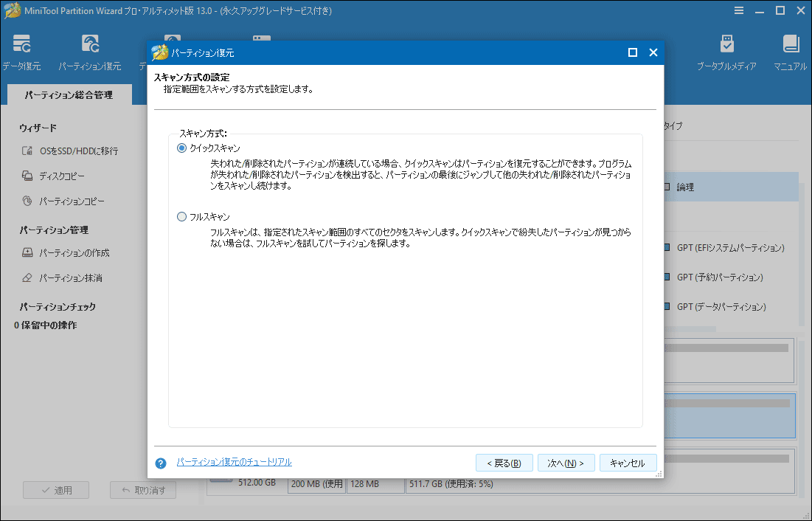The height and width of the screenshot is (521, 812).
Task: Click the 511.7 GB partition block
Action: [600, 484]
